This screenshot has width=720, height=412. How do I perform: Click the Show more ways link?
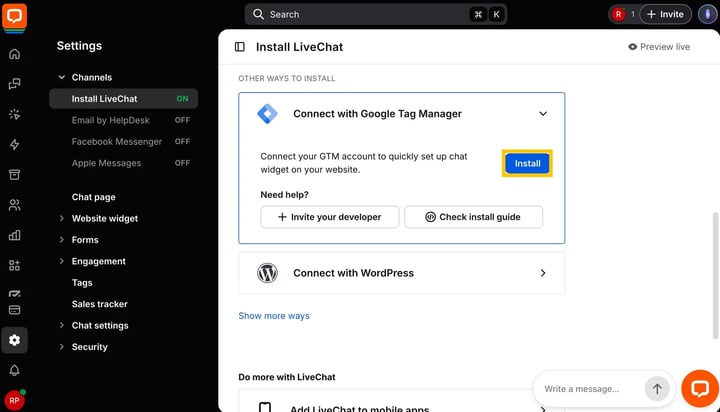pyautogui.click(x=274, y=316)
